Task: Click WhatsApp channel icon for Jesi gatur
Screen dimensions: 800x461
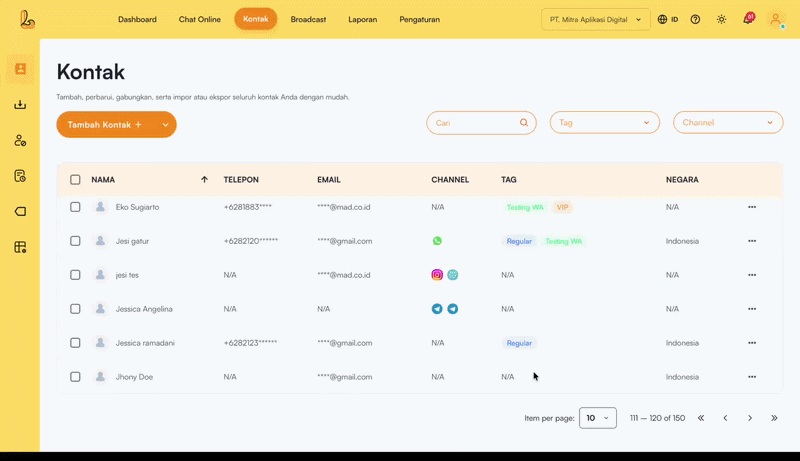Action: [437, 241]
